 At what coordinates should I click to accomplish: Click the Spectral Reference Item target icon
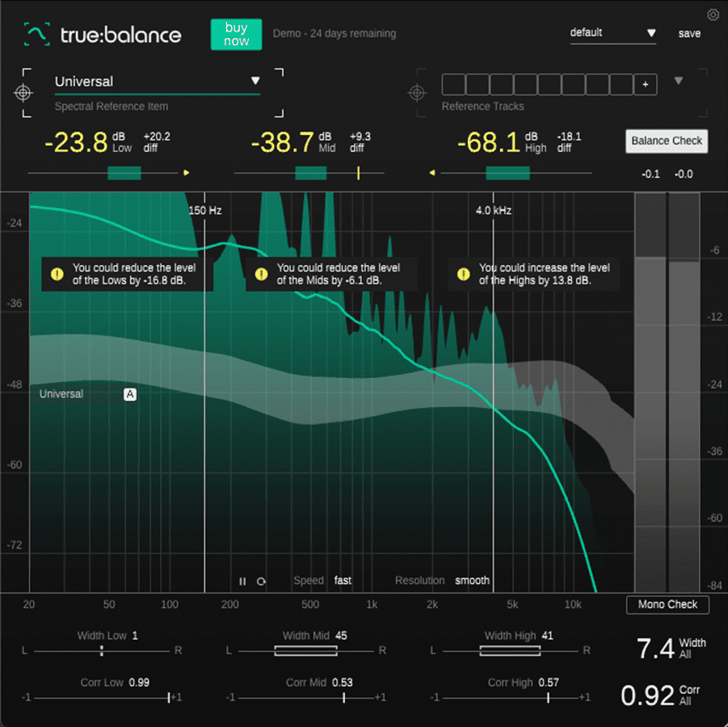point(23,93)
